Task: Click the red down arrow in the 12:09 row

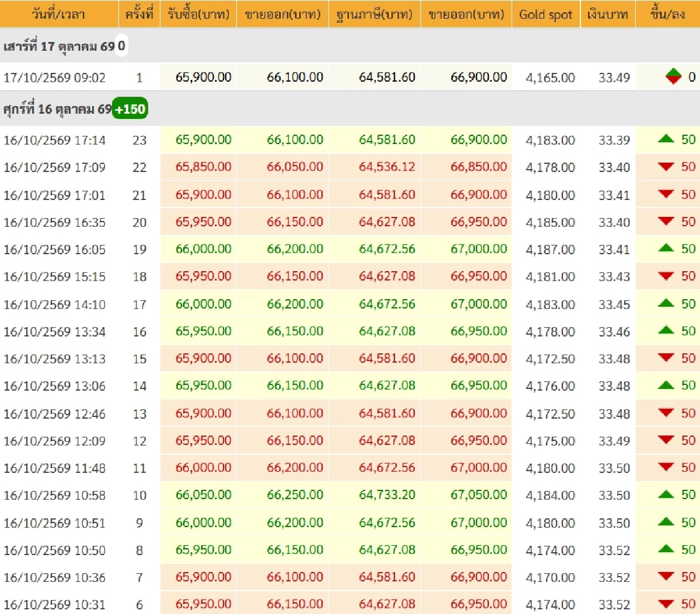Action: click(x=666, y=440)
